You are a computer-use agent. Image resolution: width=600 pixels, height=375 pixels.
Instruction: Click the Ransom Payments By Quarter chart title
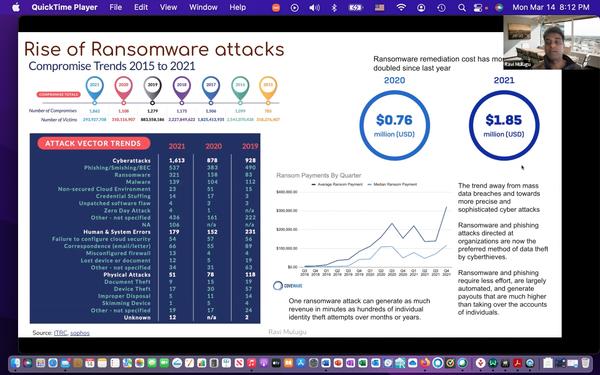(x=319, y=175)
